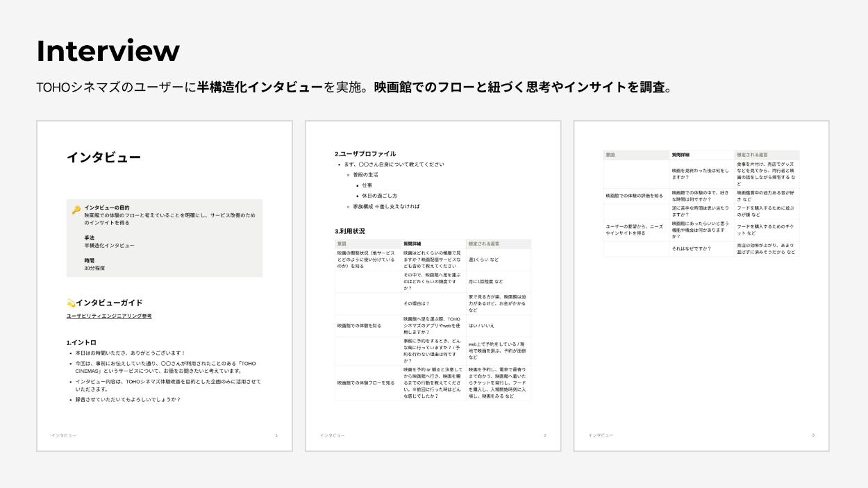Click the 1.イントロ section heading
The width and height of the screenshot is (868, 488).
(x=81, y=342)
